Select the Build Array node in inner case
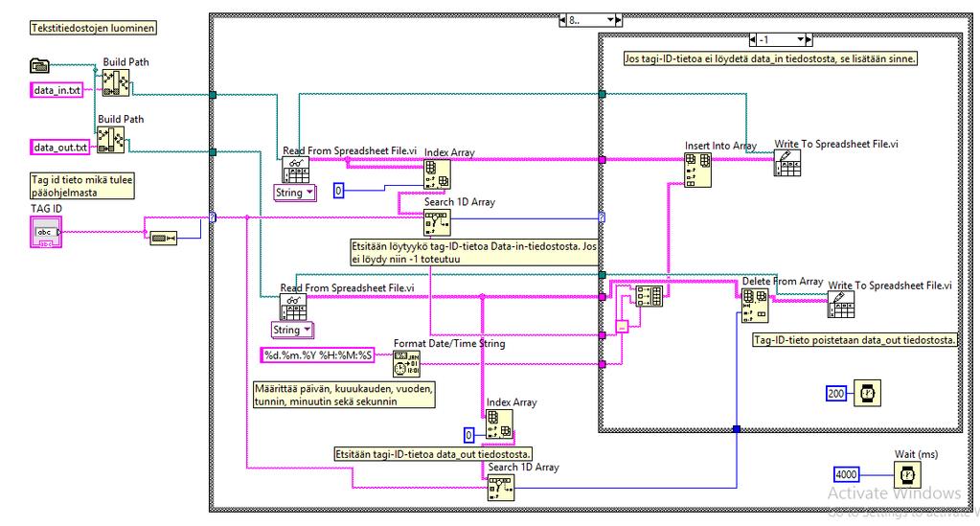The width and height of the screenshot is (980, 526). pos(650,296)
